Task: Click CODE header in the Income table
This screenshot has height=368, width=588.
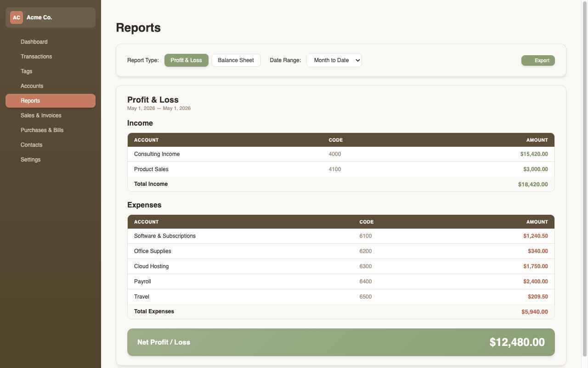Action: (x=336, y=140)
